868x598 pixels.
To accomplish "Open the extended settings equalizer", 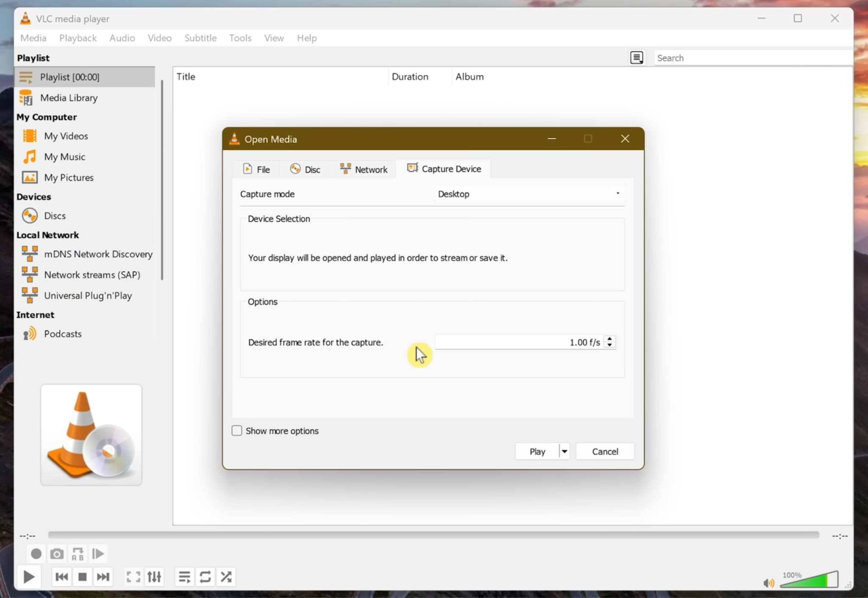I will pos(153,576).
